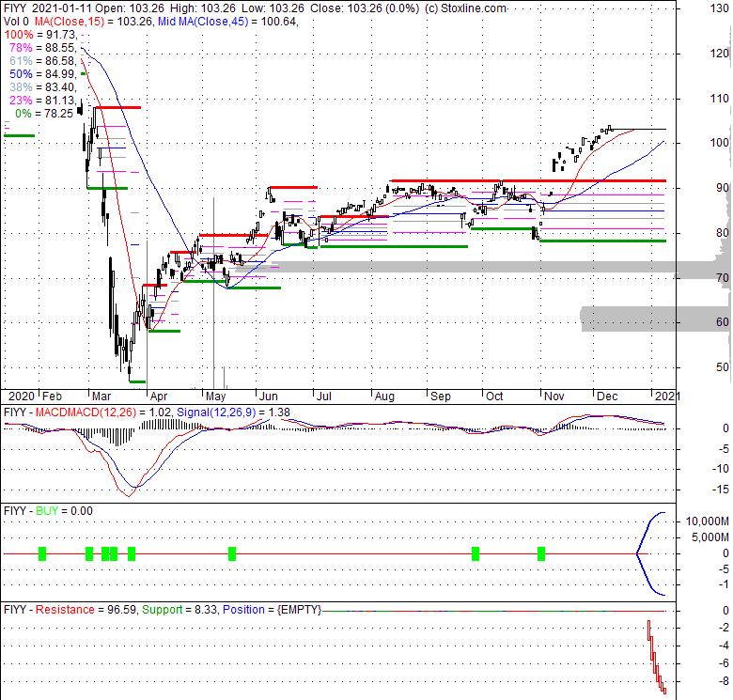The width and height of the screenshot is (733, 700).
Task: Click the -10 axis label in MACD panel
Action: tap(723, 469)
